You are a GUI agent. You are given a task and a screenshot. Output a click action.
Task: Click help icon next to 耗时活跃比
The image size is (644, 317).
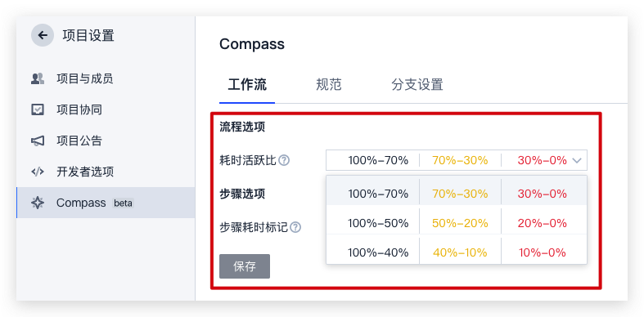coord(284,160)
